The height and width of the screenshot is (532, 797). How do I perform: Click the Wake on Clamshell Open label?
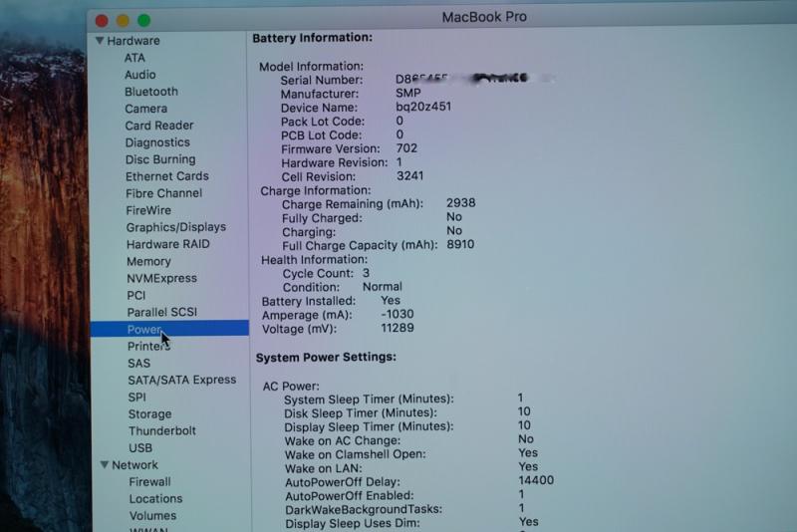[x=356, y=454]
